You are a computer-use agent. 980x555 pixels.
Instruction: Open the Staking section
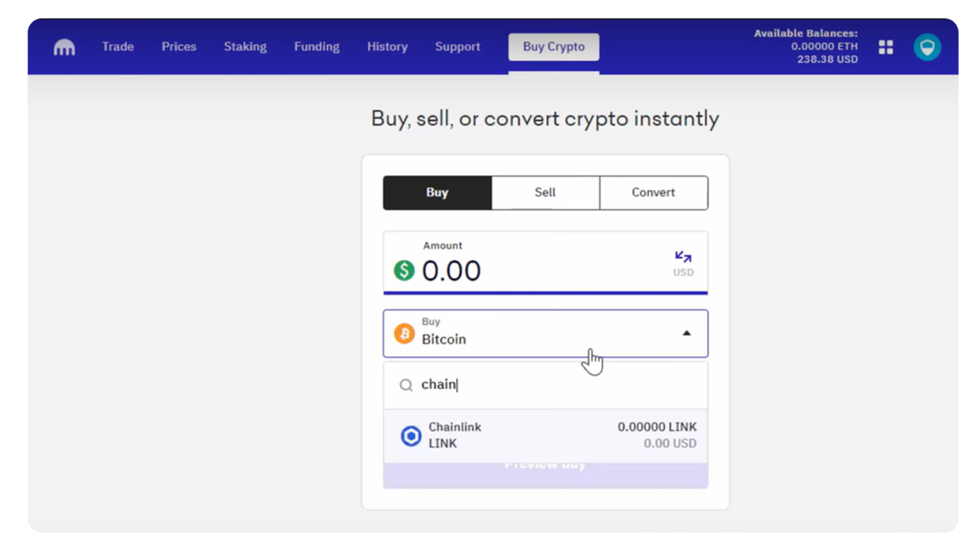pos(245,47)
